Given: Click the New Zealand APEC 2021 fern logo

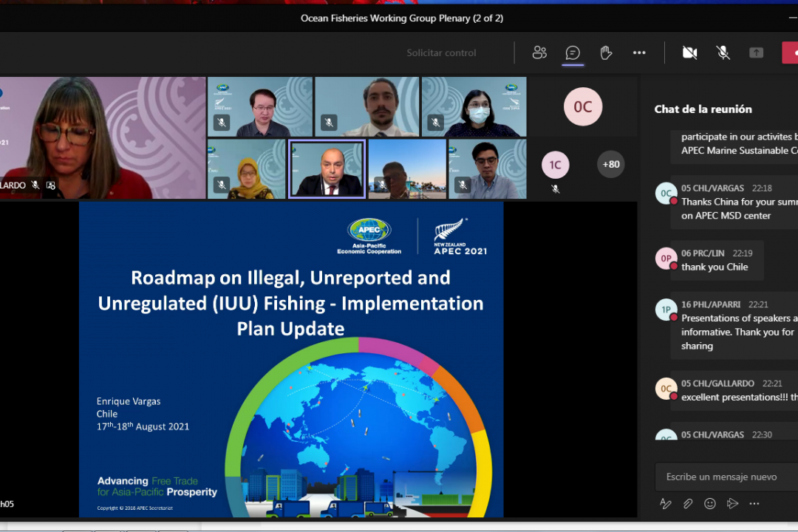Looking at the screenshot, I should pyautogui.click(x=460, y=236).
